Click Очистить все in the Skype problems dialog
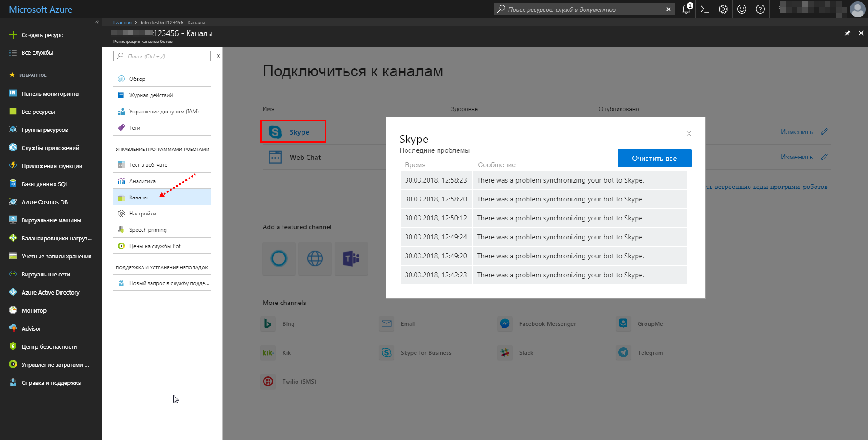This screenshot has height=440, width=868. coord(654,158)
